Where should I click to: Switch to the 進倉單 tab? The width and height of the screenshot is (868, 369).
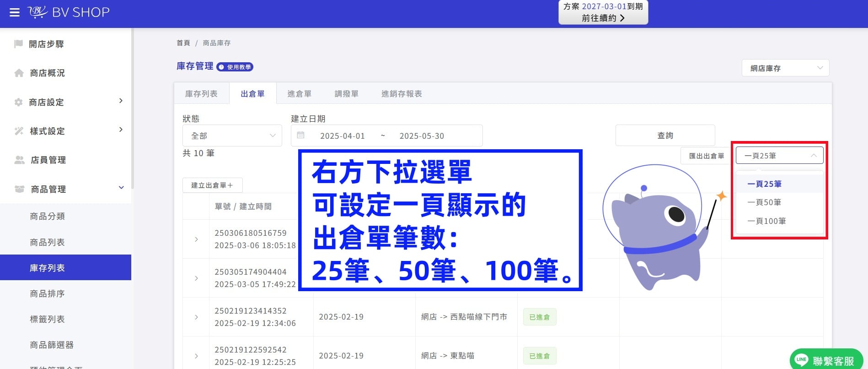pyautogui.click(x=300, y=94)
